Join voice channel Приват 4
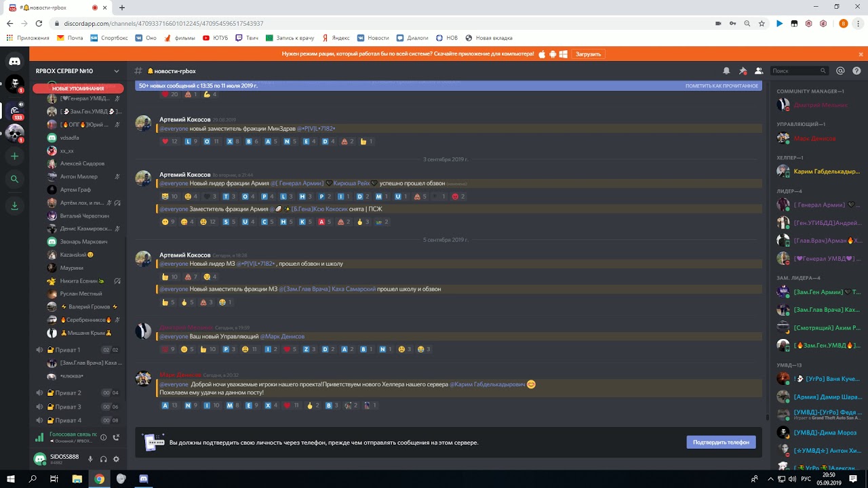868x488 pixels. (x=78, y=420)
